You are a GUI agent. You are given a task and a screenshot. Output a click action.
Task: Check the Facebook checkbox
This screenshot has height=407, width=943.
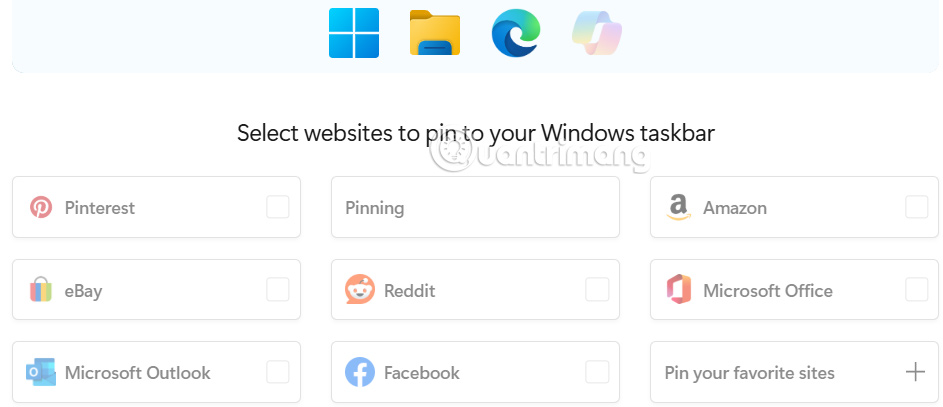(597, 372)
